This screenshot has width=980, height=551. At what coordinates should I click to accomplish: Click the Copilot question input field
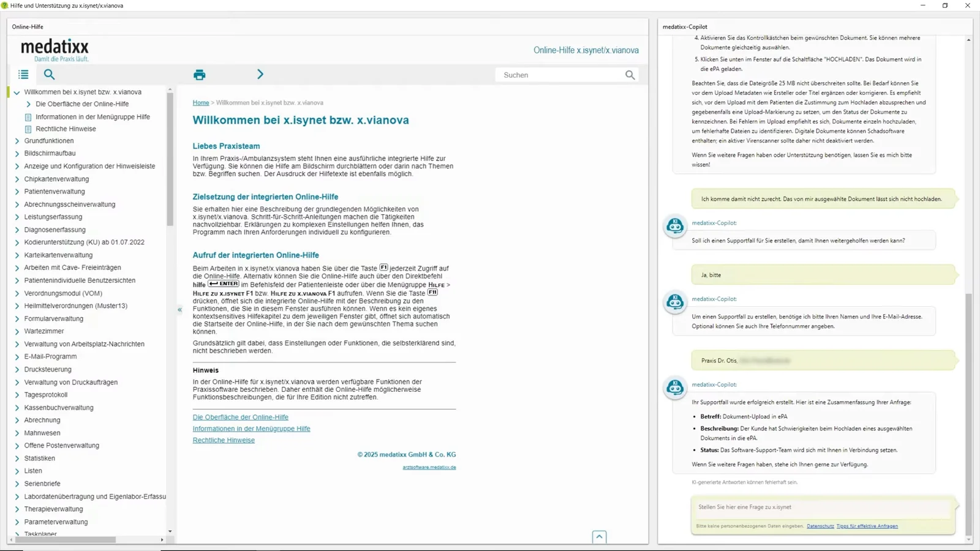coord(822,508)
